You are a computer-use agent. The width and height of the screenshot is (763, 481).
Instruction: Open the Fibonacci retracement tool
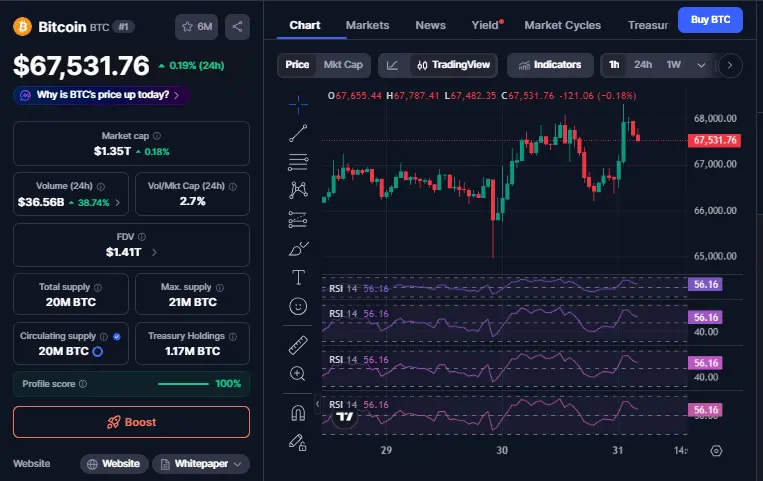coord(298,162)
